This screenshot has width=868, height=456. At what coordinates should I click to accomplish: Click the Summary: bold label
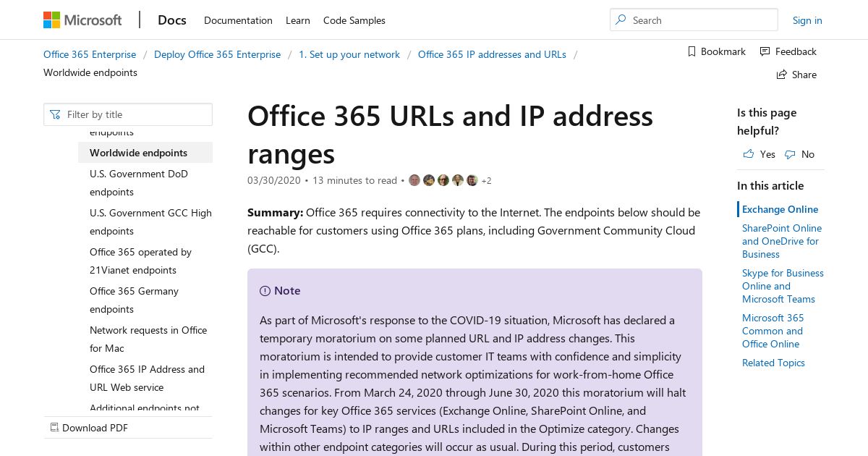click(275, 212)
